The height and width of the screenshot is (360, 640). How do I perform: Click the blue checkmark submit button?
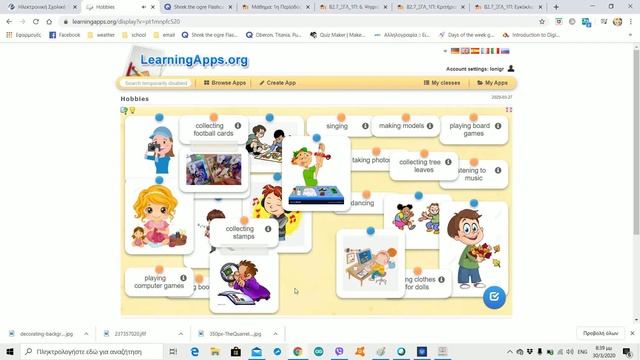(x=494, y=297)
